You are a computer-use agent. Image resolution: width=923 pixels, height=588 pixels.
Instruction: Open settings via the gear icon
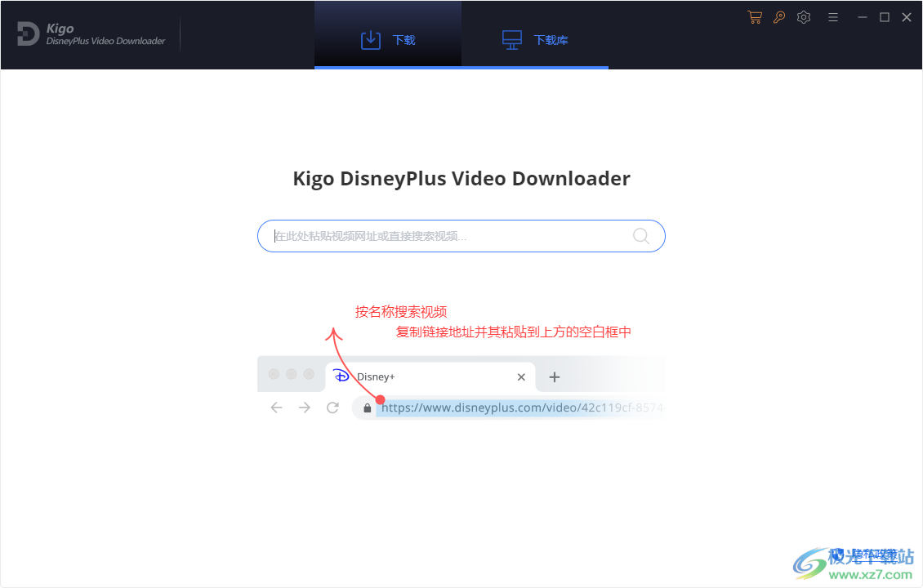(804, 17)
